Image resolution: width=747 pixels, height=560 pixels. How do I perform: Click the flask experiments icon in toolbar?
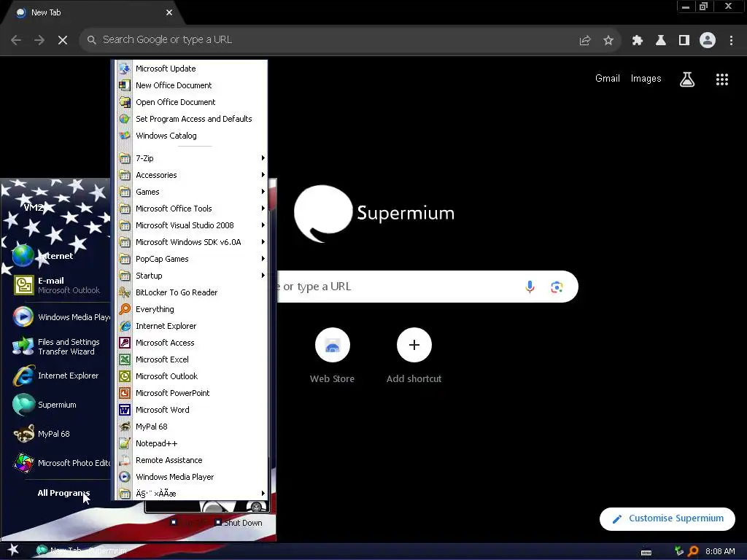pyautogui.click(x=661, y=40)
